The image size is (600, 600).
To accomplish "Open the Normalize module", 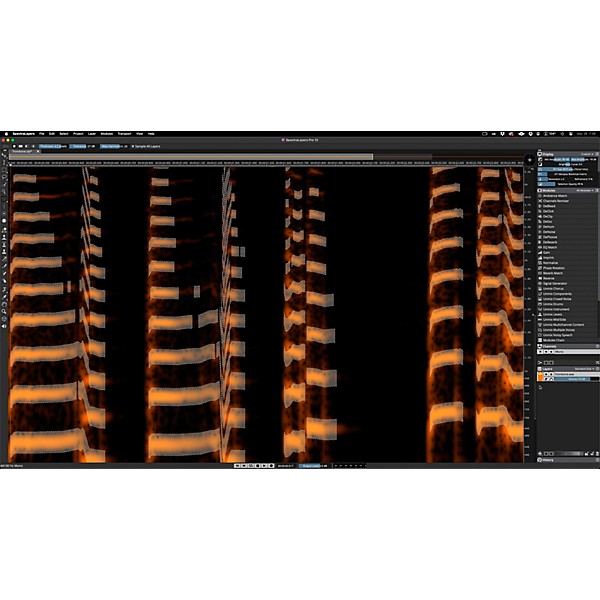I will pos(550,263).
